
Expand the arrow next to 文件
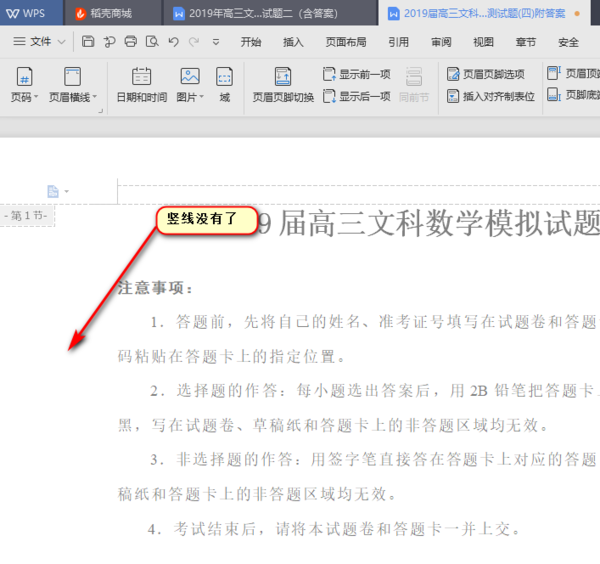(62, 42)
